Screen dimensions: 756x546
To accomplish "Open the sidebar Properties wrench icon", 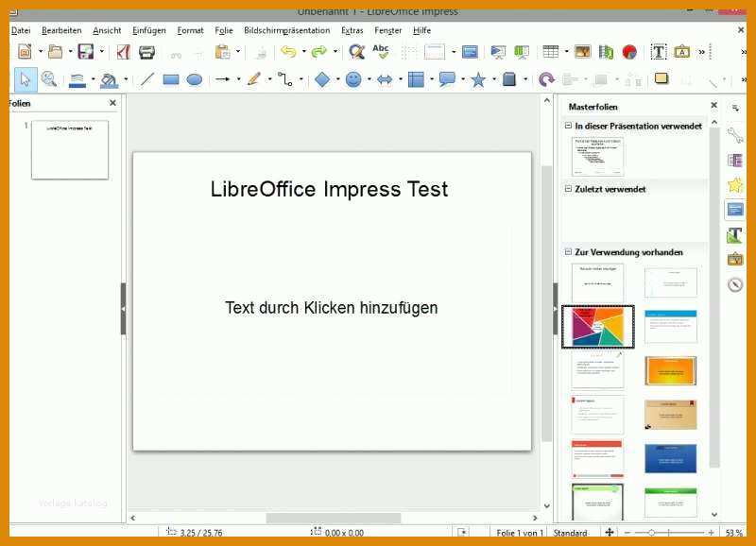I will tap(735, 135).
